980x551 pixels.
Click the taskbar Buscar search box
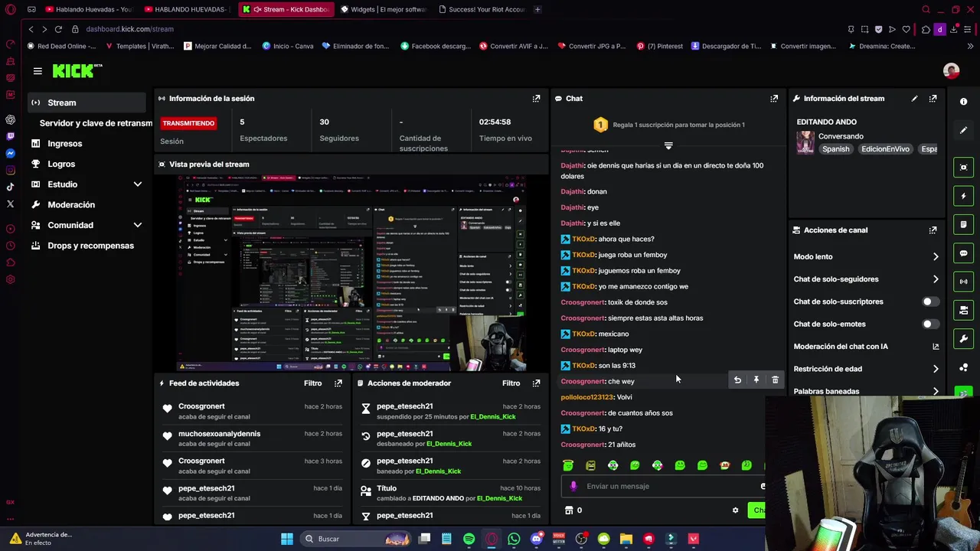(356, 539)
